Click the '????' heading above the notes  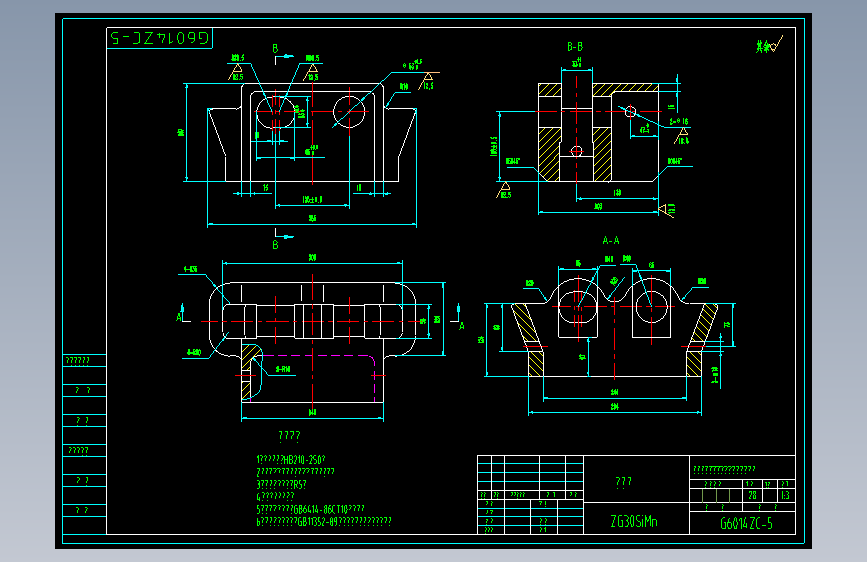pos(289,436)
